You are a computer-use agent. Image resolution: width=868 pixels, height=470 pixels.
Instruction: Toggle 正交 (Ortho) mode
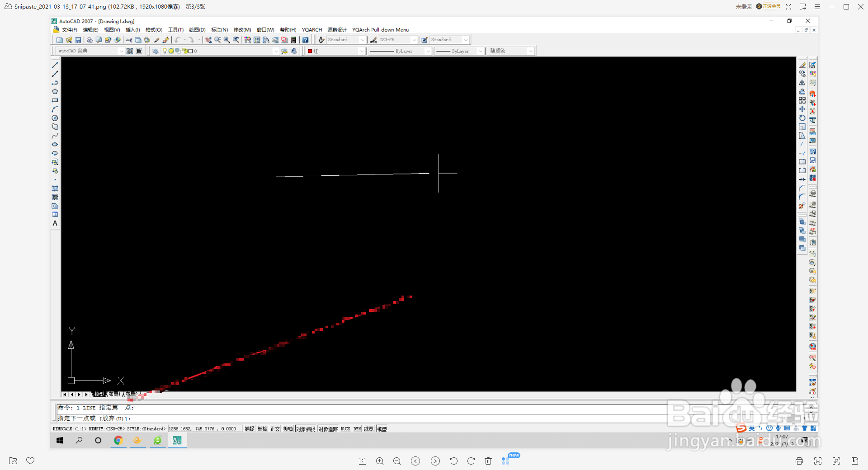pos(275,429)
